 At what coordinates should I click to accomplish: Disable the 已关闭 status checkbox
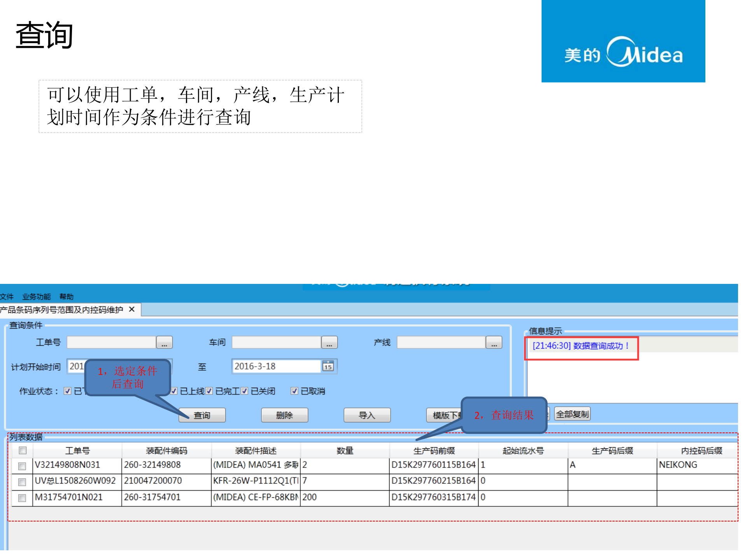point(244,391)
